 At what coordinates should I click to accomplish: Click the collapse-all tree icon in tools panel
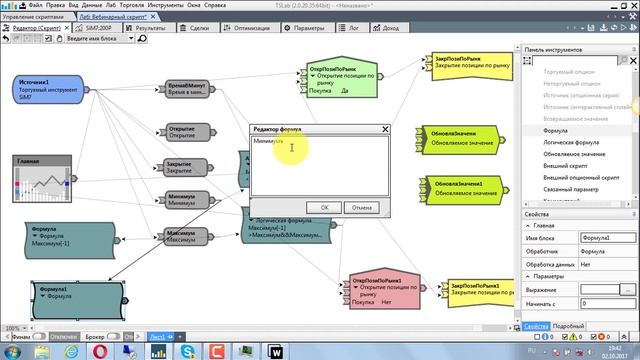point(527,60)
